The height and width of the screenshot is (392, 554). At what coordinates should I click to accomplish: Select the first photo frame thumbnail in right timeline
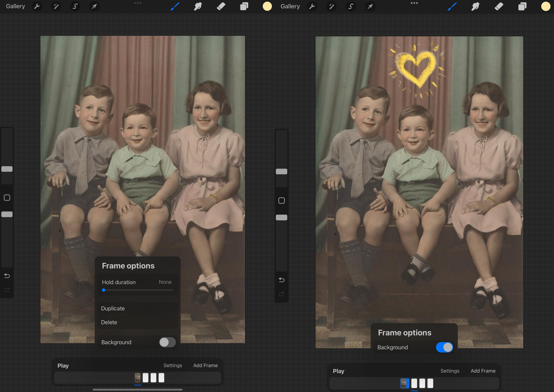point(404,383)
